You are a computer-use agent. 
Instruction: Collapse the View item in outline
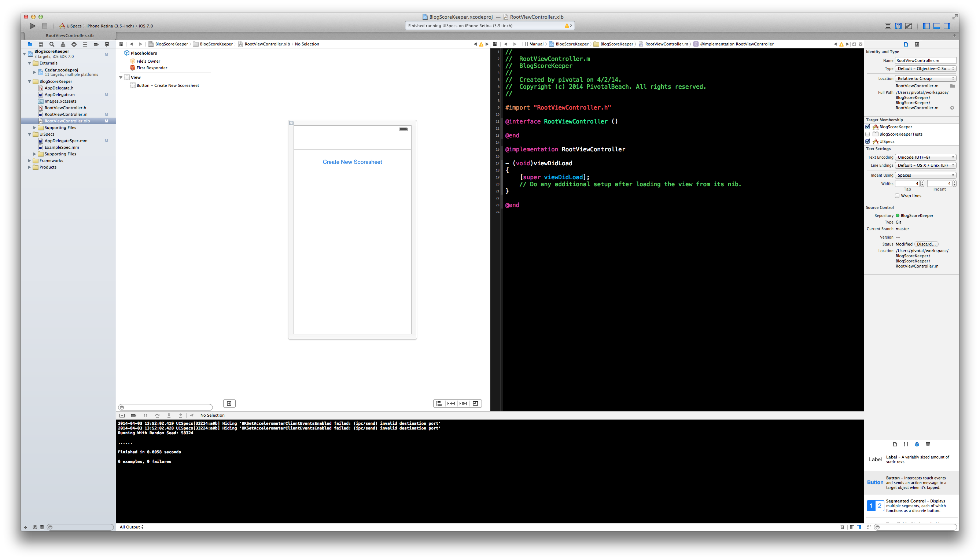(x=121, y=77)
